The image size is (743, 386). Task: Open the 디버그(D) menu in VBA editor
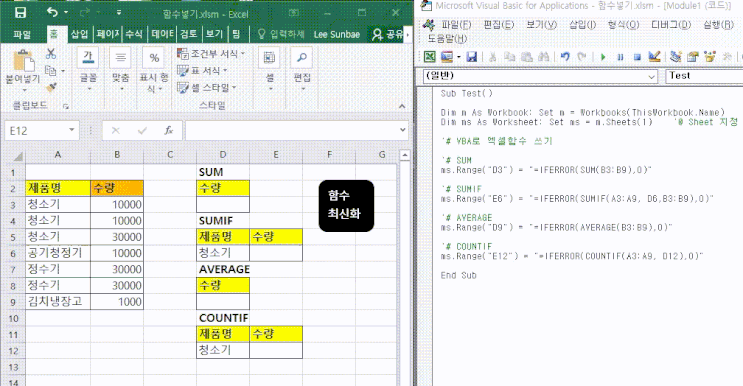(x=671, y=25)
